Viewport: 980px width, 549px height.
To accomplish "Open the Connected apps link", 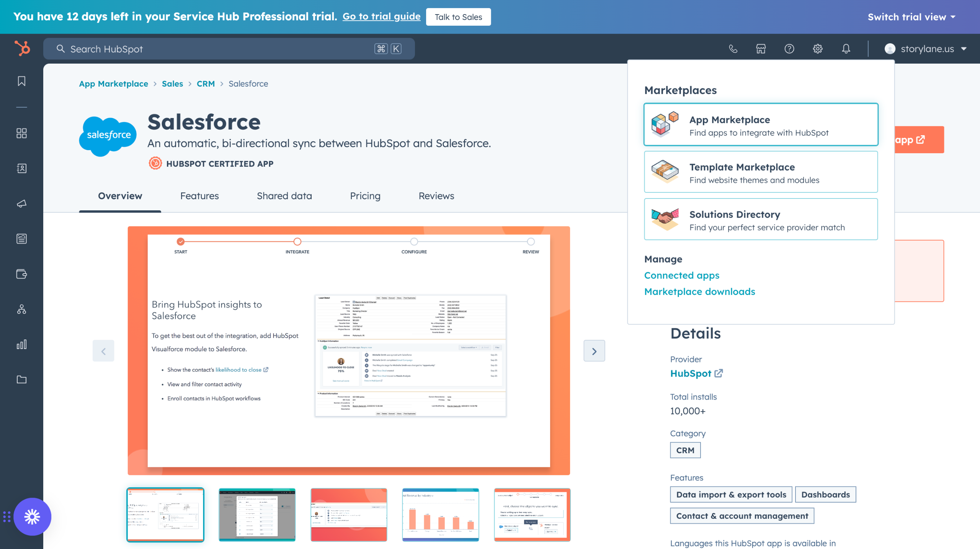I will click(681, 275).
